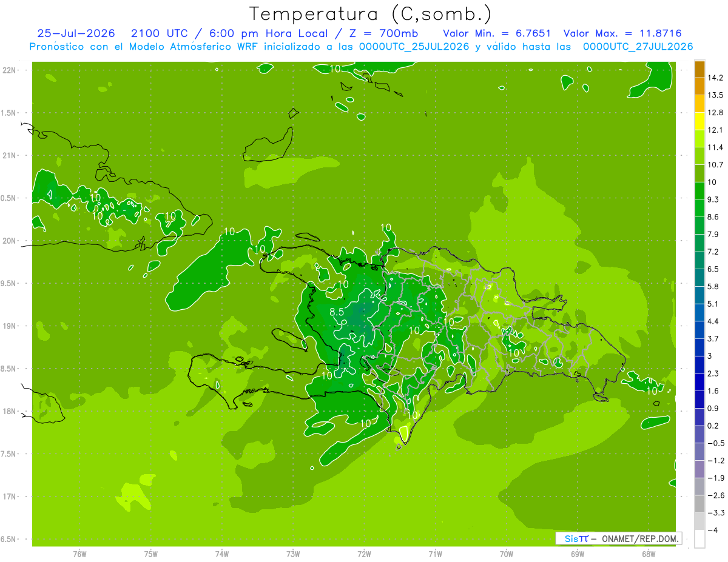Click the '3.7' color scale value
The width and height of the screenshot is (728, 562).
tap(713, 339)
